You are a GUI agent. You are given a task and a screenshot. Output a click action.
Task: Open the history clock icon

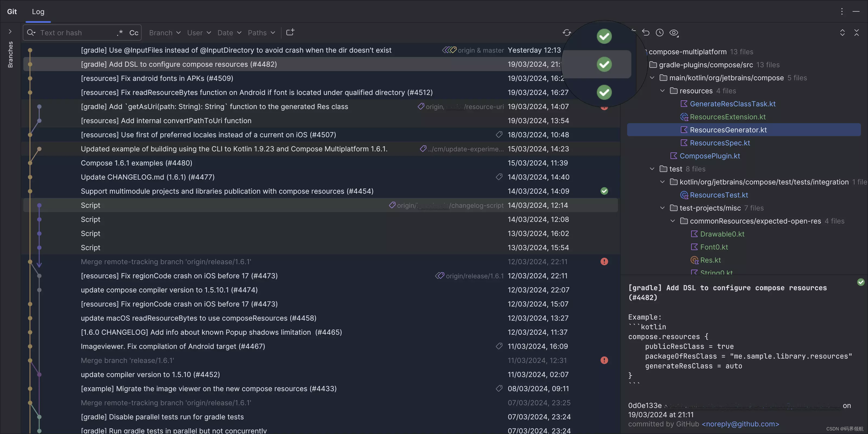659,33
